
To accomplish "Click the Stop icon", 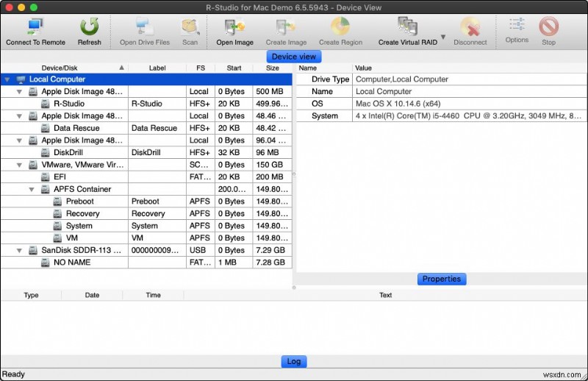I will point(548,26).
